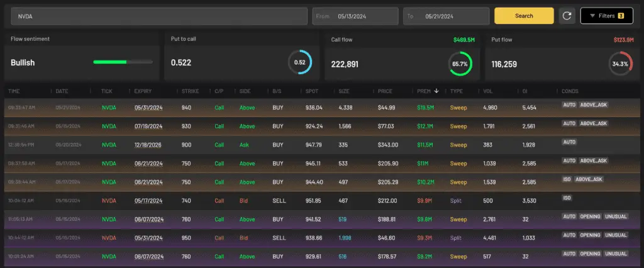Click size value 4,338
The image size is (644, 268).
346,108
